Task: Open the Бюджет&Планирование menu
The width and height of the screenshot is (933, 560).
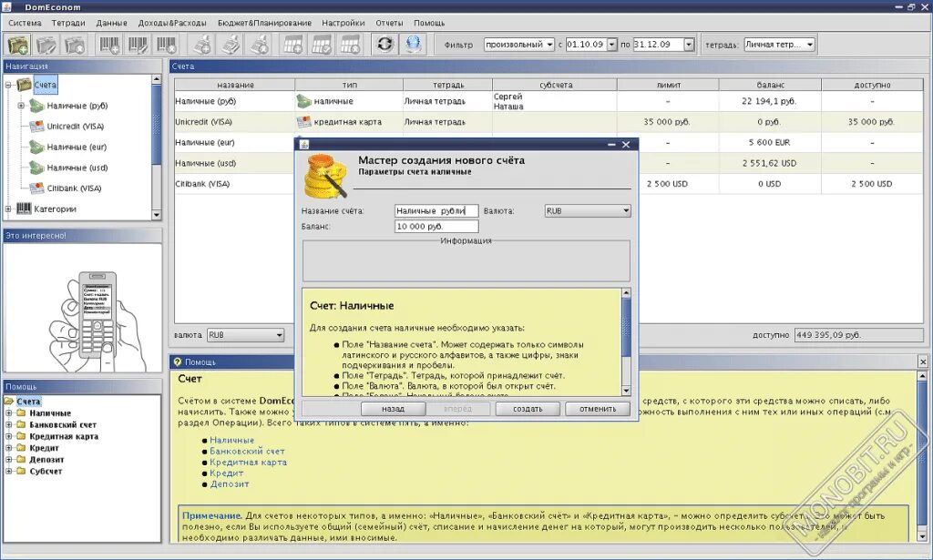Action: 265,23
